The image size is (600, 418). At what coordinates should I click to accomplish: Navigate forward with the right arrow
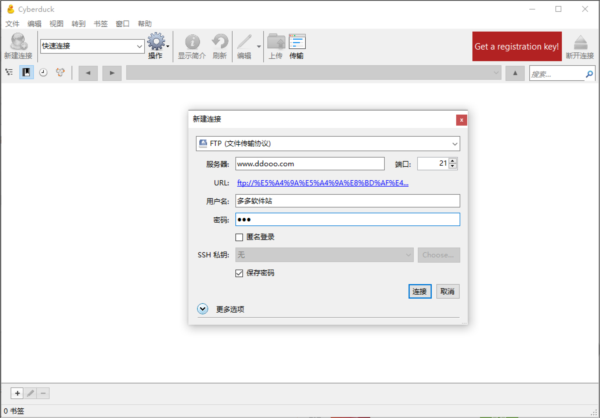coord(112,73)
